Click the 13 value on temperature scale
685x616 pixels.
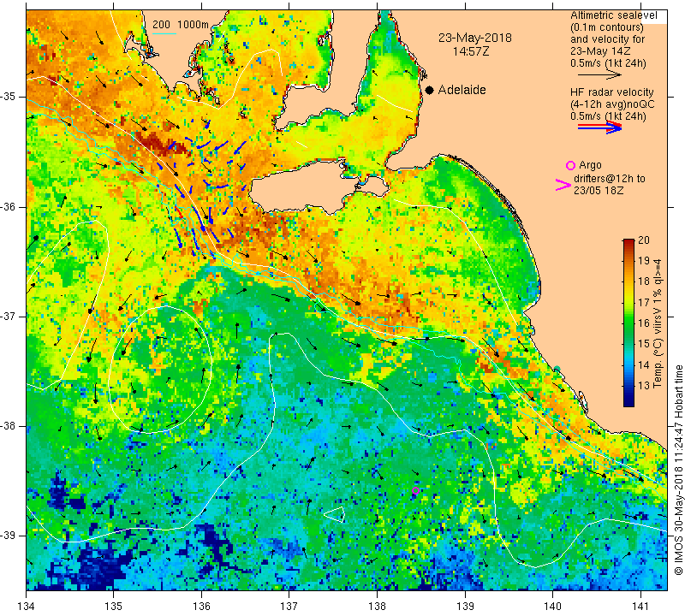coord(644,386)
